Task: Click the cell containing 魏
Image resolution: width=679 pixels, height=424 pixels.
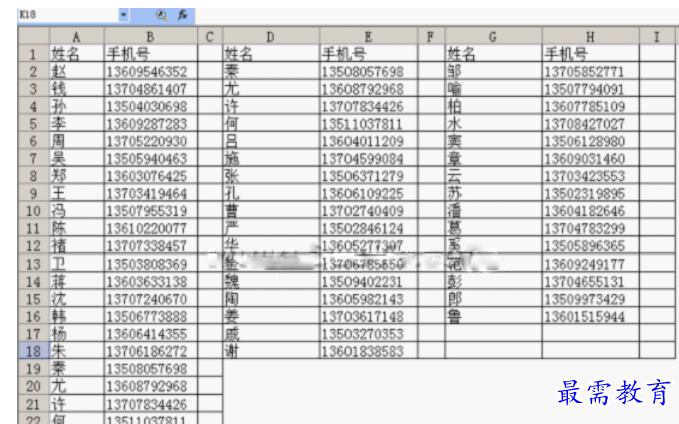Action: coord(271,282)
